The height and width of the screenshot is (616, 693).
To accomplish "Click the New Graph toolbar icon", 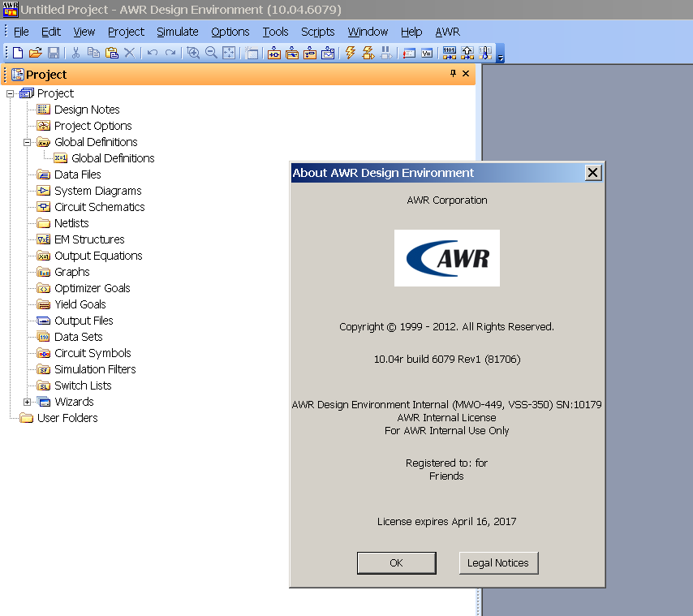I will click(x=328, y=53).
